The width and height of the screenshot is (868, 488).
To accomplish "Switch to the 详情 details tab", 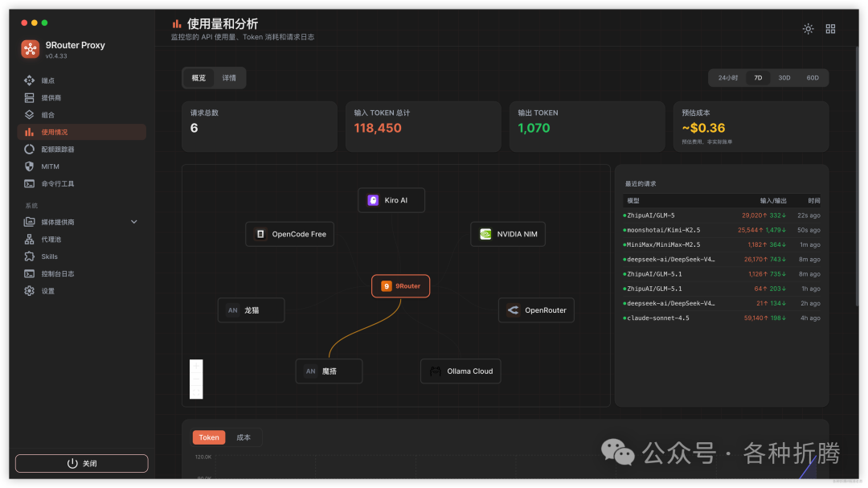I will [229, 77].
